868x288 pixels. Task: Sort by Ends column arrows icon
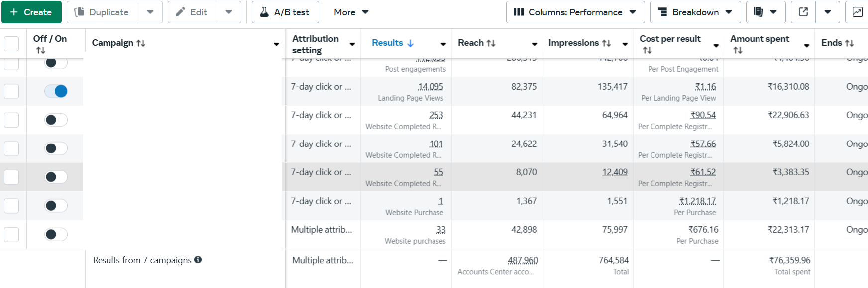click(849, 43)
